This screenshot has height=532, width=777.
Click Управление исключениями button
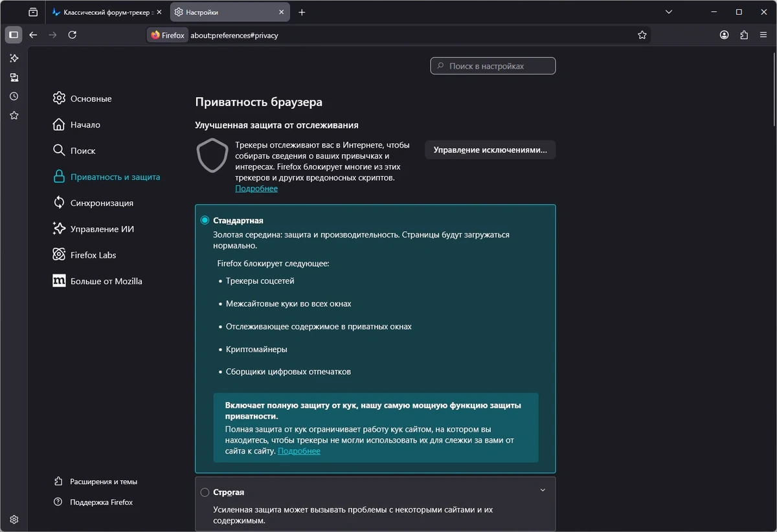(x=490, y=150)
